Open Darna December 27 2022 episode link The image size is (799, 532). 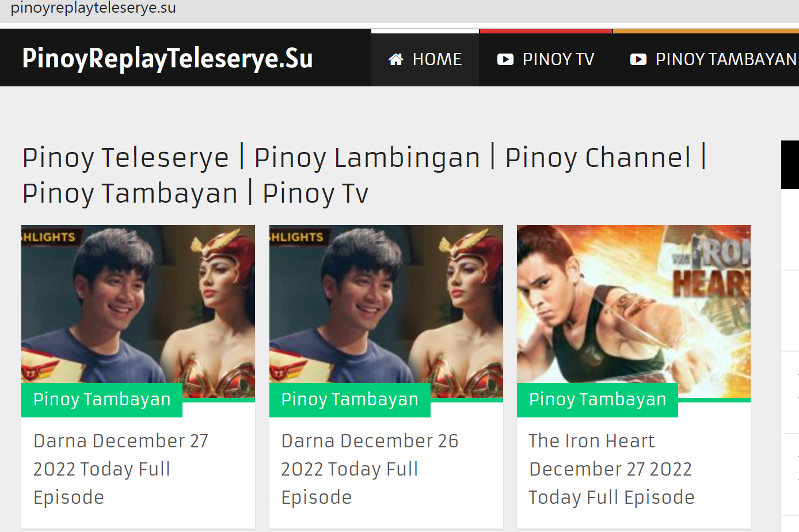click(x=121, y=469)
